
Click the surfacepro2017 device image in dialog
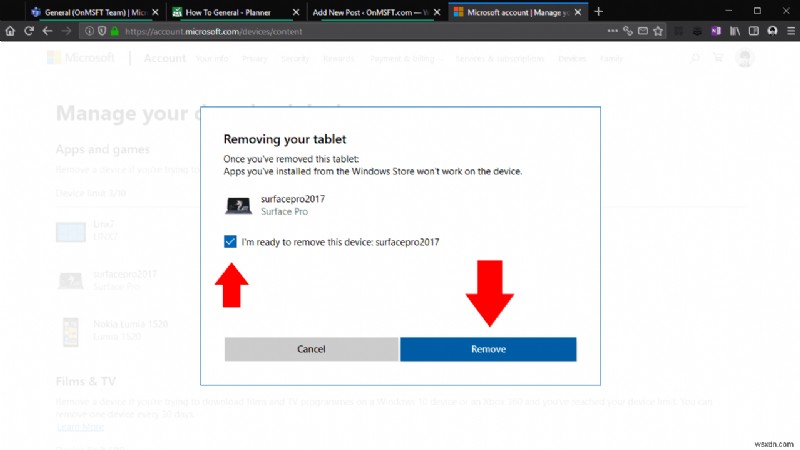[x=238, y=206]
